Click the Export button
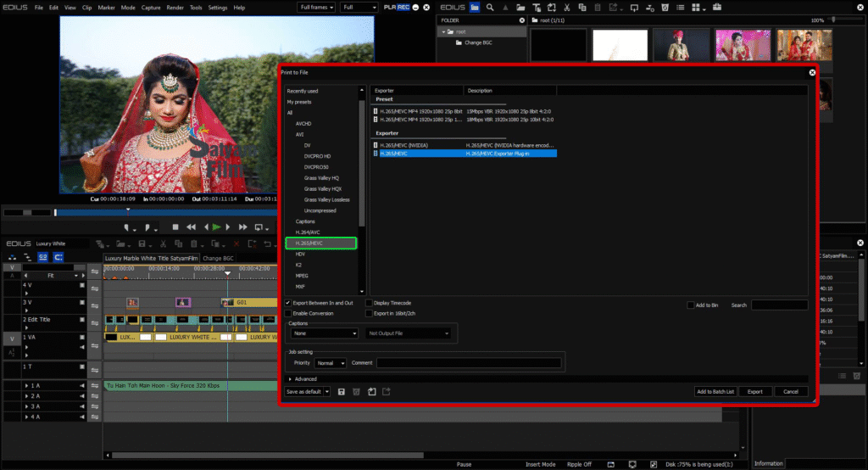Screen dimensions: 868x470 755,392
